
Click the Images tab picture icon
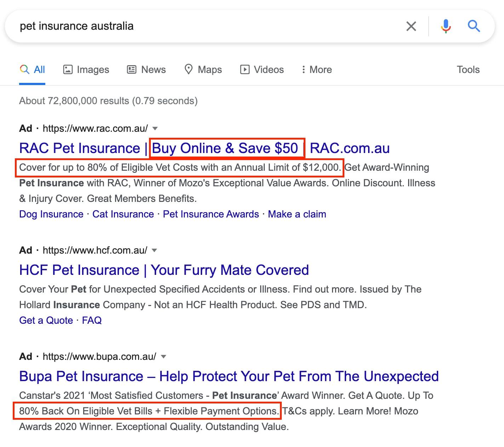point(68,69)
